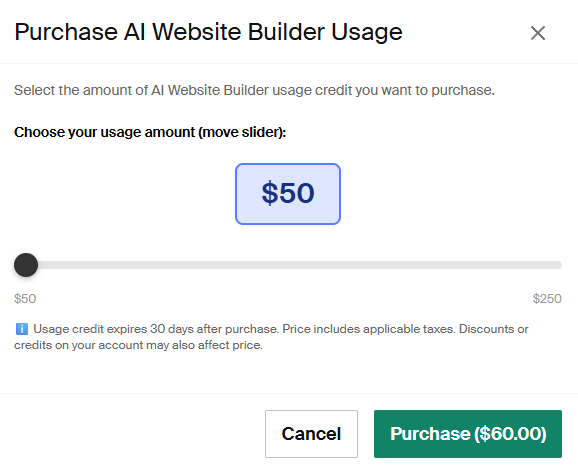Close the Purchase AI Website Builder Usage dialog
The width and height of the screenshot is (578, 473).
pyautogui.click(x=538, y=33)
